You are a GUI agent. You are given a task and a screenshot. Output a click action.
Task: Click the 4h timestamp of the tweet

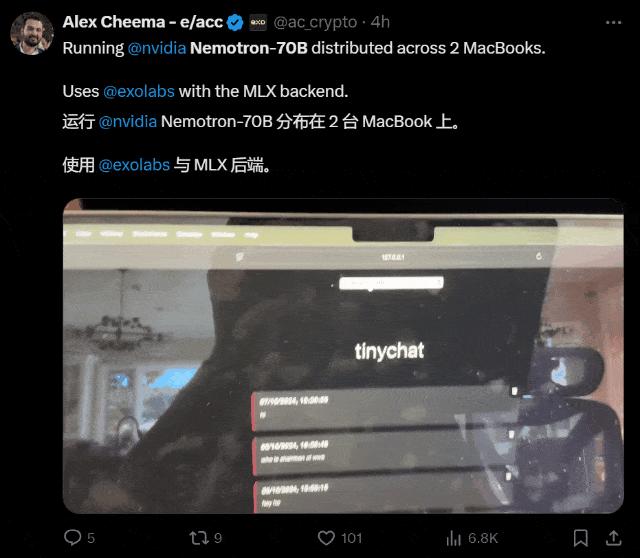pyautogui.click(x=380, y=22)
